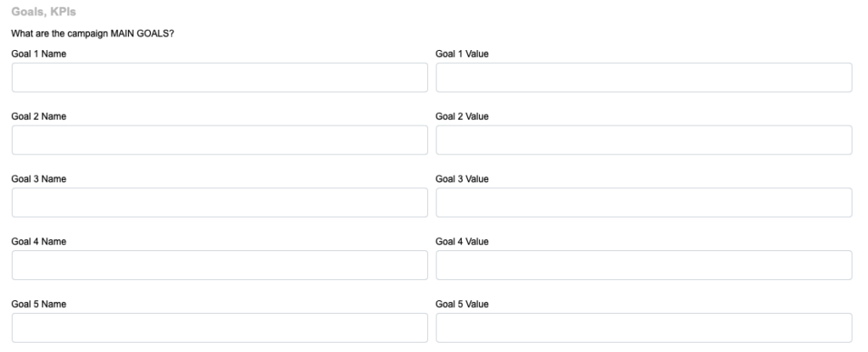Click into the Goal 5 Value field
868x352 pixels.
coord(643,327)
